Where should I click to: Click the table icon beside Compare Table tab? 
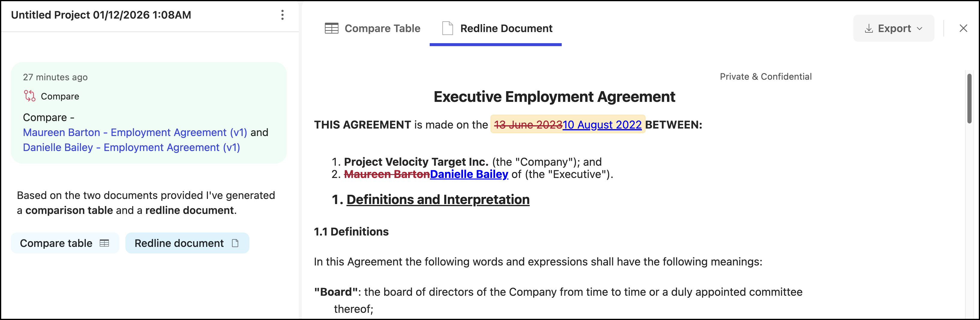(x=331, y=28)
